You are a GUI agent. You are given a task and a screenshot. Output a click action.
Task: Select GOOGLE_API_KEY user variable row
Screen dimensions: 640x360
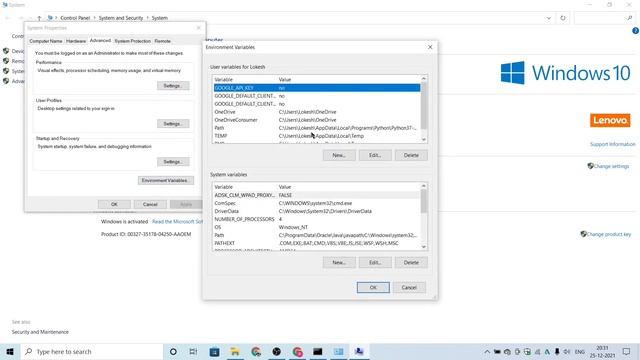(317, 88)
